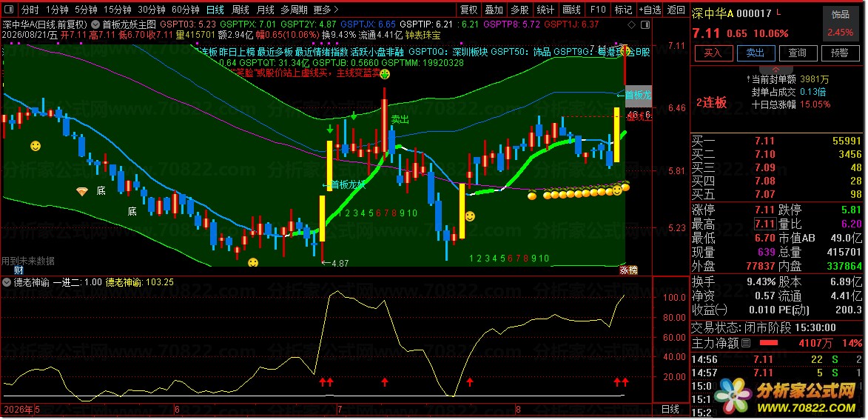Open the 多周期 multi-period view
Image resolution: width=868 pixels, height=420 pixels.
(294, 10)
